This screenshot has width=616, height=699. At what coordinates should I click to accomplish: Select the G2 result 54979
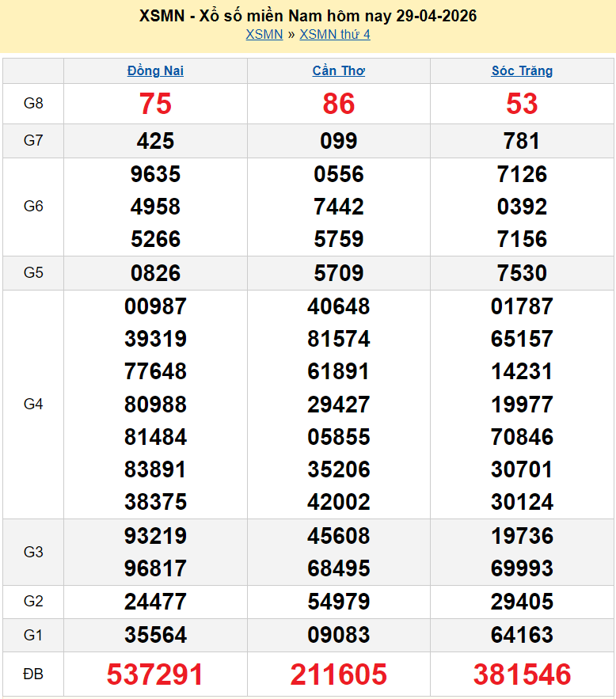[x=338, y=602]
